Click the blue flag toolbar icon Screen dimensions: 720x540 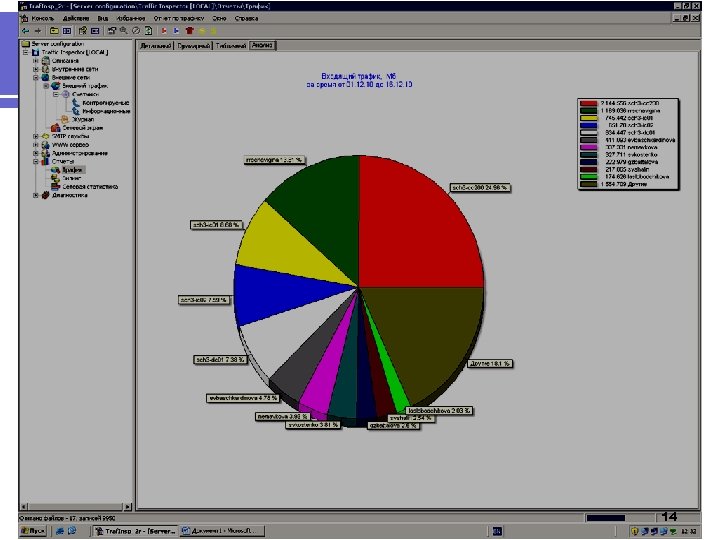click(176, 31)
